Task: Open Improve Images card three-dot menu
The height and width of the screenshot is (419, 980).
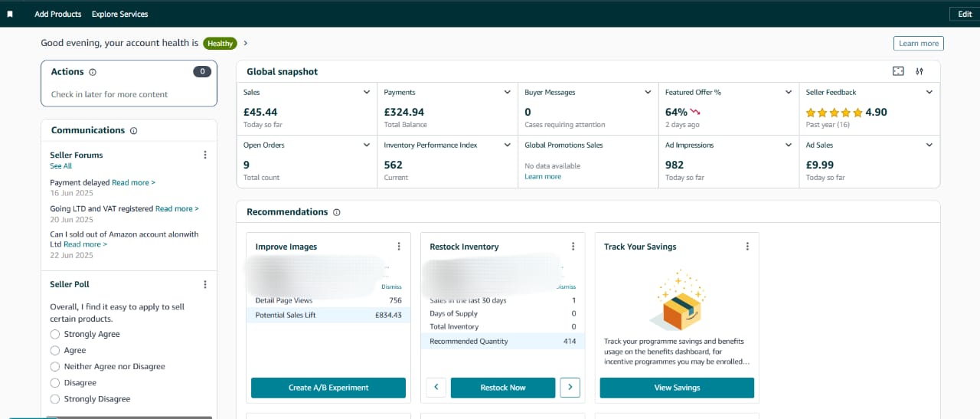Action: point(399,247)
